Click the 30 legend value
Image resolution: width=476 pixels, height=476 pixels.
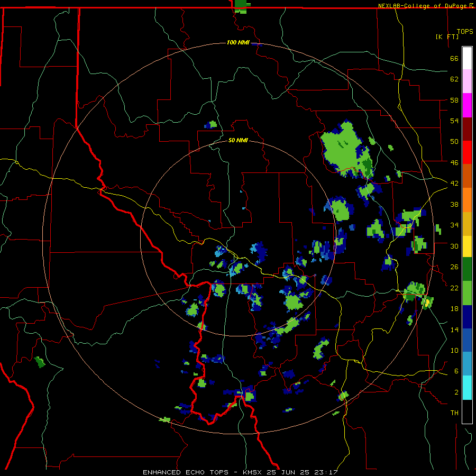pos(454,246)
